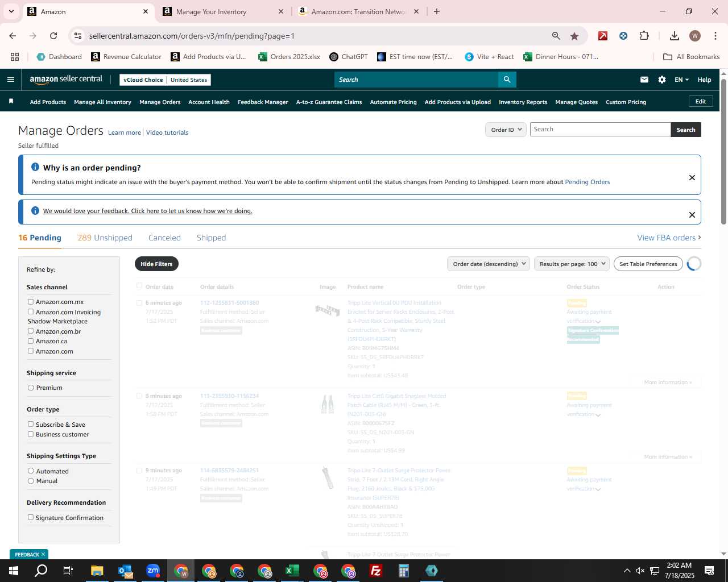This screenshot has height=582, width=728.
Task: Click the magnifier search button in header
Action: click(x=507, y=80)
